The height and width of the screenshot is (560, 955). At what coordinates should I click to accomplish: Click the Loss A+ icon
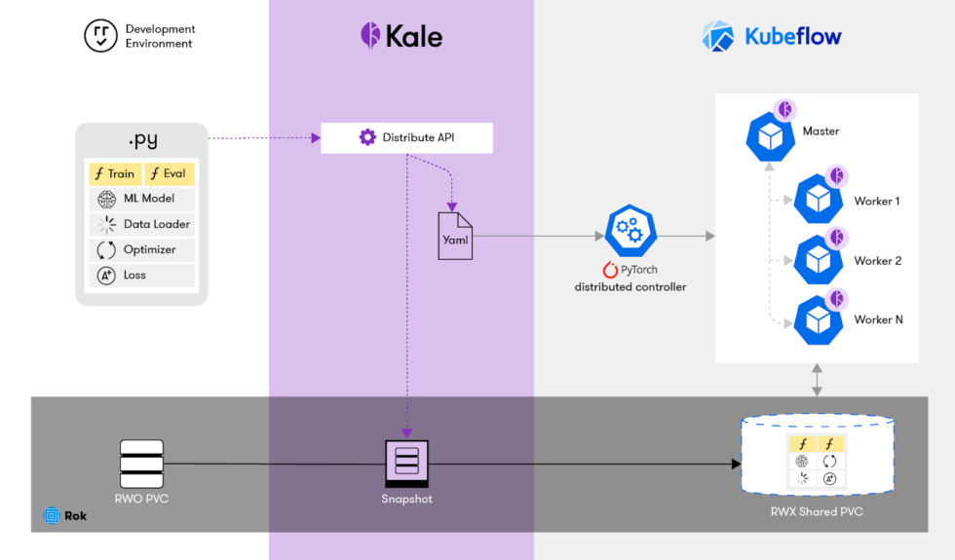click(x=106, y=276)
